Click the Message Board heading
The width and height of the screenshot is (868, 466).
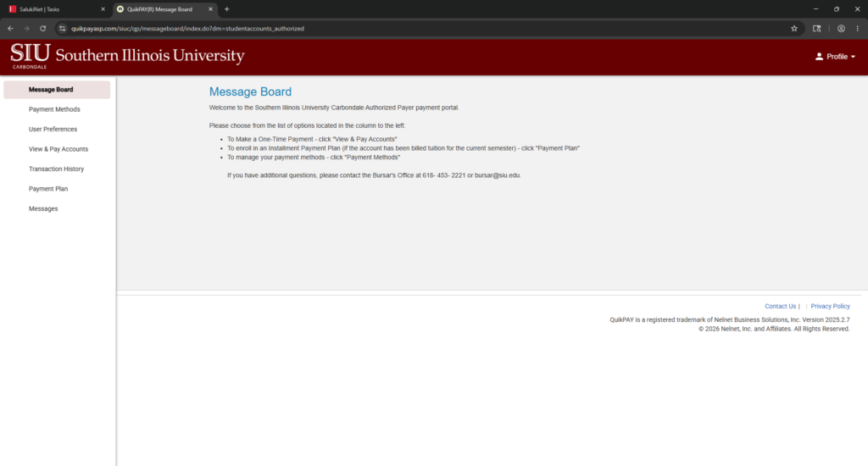250,92
